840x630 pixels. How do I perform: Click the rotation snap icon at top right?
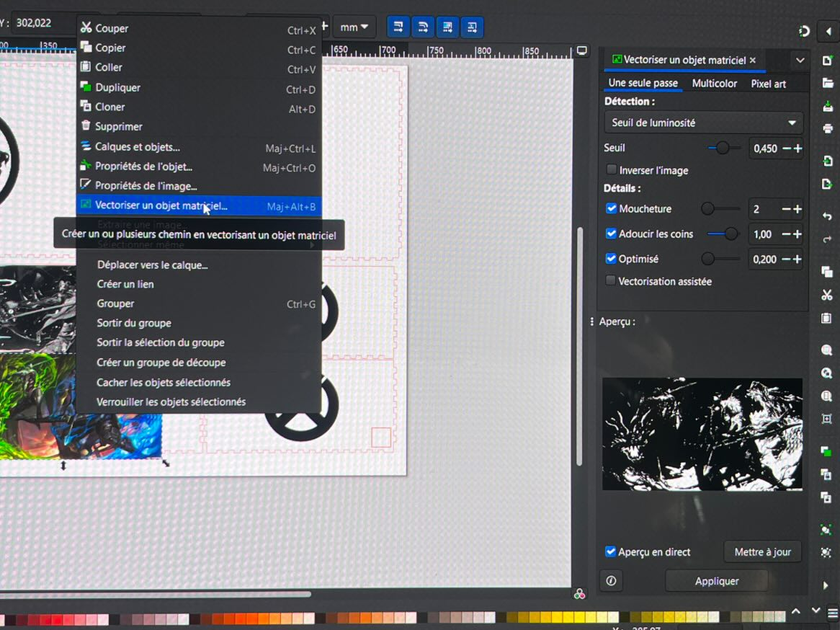coord(803,31)
